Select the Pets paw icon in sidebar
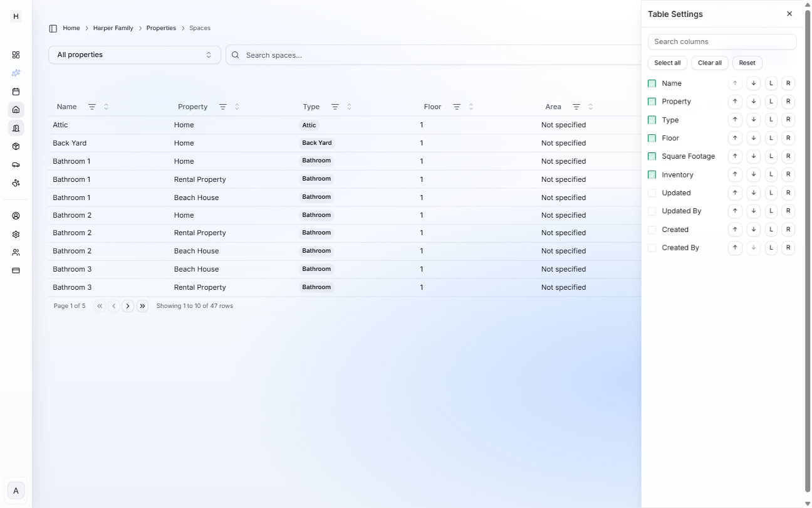This screenshot has height=508, width=812. (x=16, y=183)
